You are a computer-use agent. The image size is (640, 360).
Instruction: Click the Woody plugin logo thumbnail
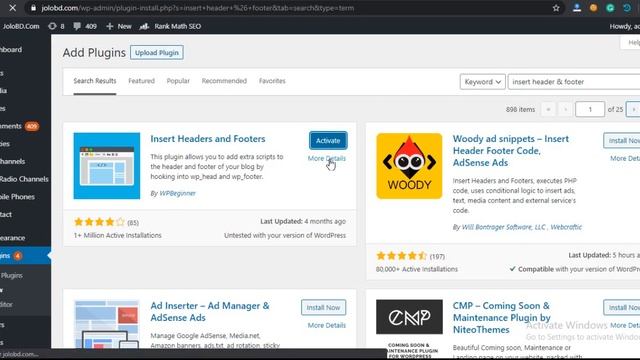409,166
